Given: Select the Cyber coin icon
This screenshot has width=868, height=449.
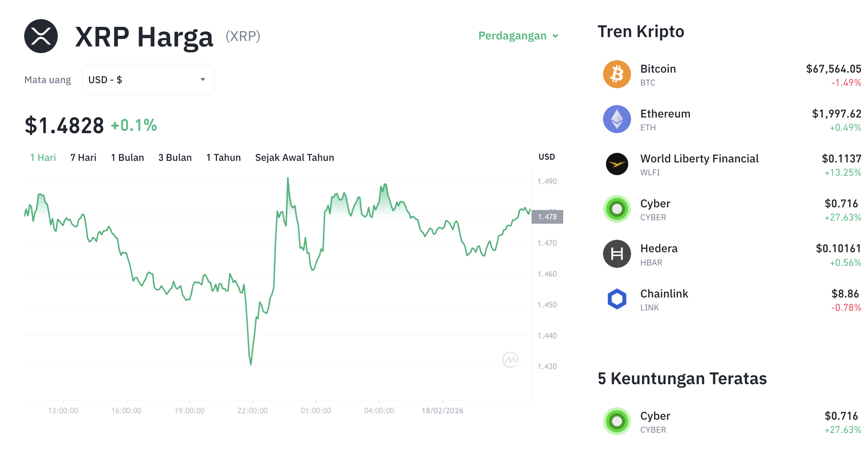Looking at the screenshot, I should (617, 209).
